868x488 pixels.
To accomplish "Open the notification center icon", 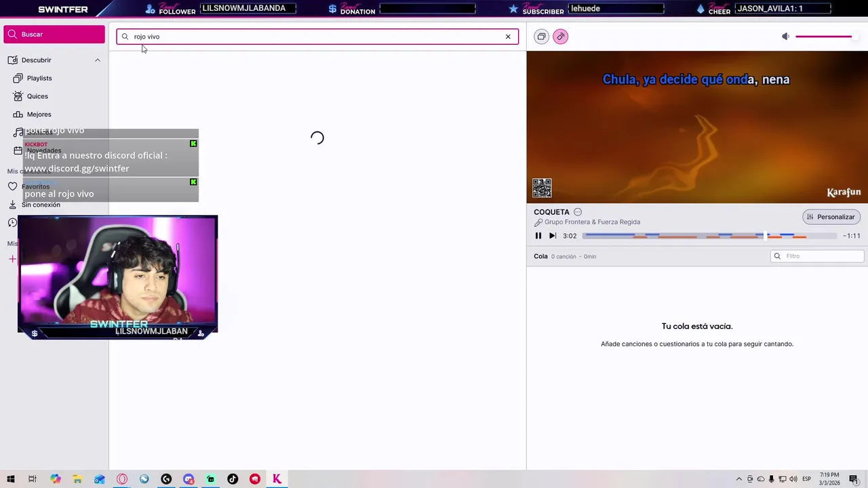I will [x=854, y=479].
